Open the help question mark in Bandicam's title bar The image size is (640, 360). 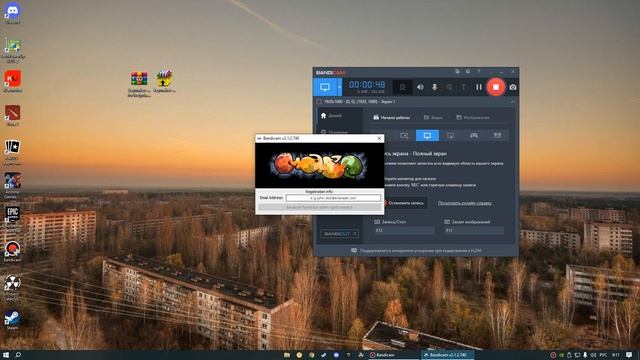(x=479, y=71)
